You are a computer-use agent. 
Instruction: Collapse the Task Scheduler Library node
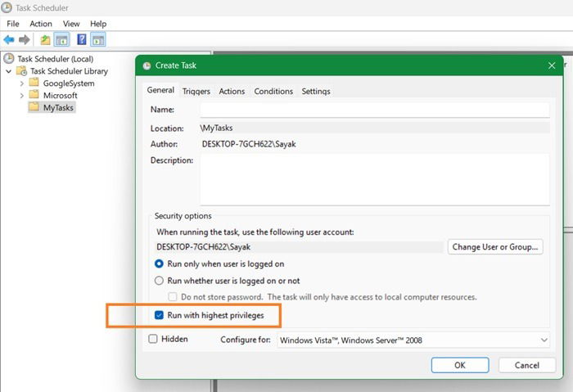(x=8, y=71)
